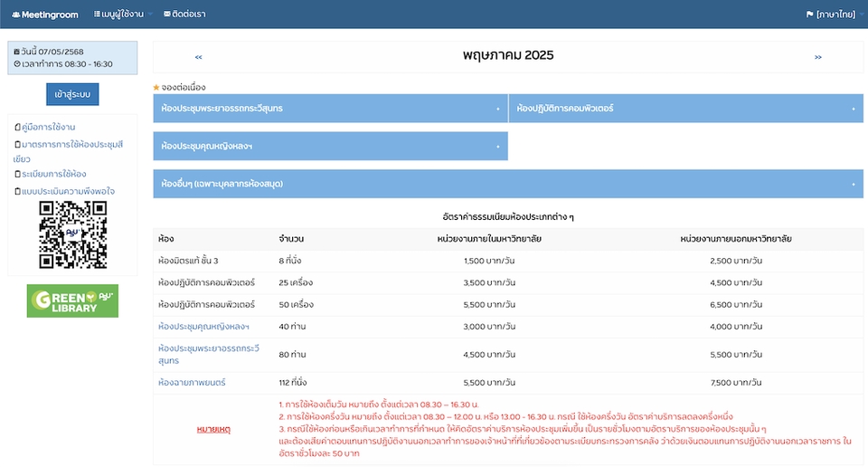Screen dimensions: 868x467
Task: Open the ภาษาไทย language dropdown
Action: (834, 14)
